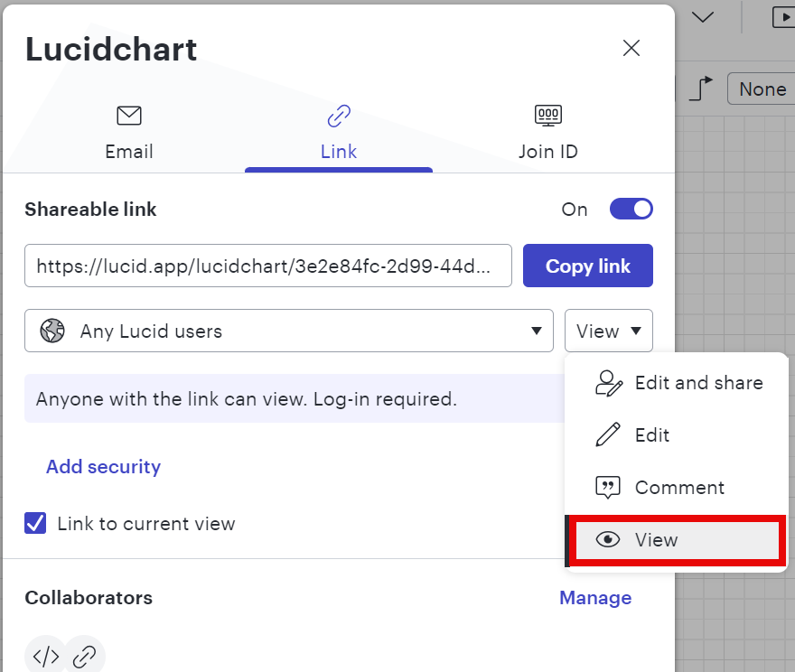Click the shareable link URL field

[268, 266]
